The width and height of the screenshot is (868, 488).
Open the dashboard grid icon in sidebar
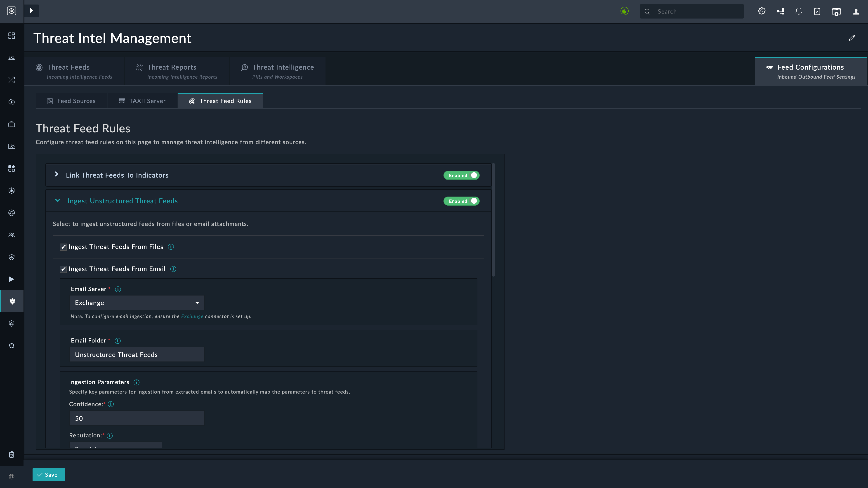coord(12,36)
